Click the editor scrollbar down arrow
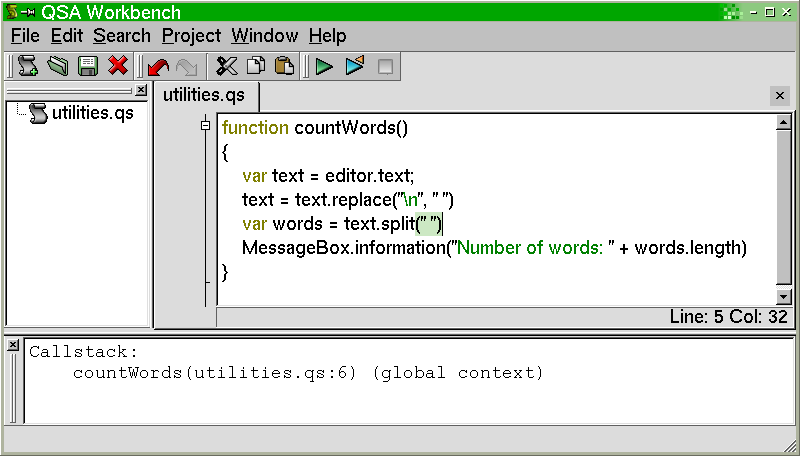Screen dimensions: 800x456 783,296
